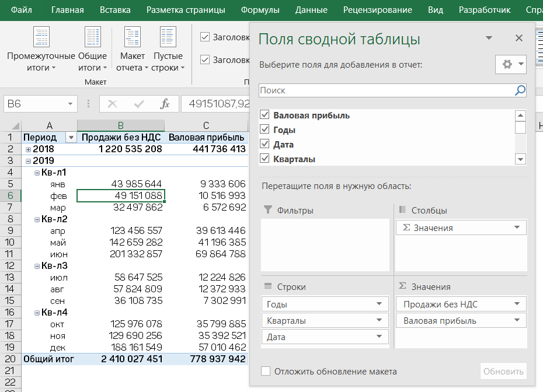The width and height of the screenshot is (543, 392).
Task: Uncheck the Валовая прибыль field checkbox
Action: [264, 115]
